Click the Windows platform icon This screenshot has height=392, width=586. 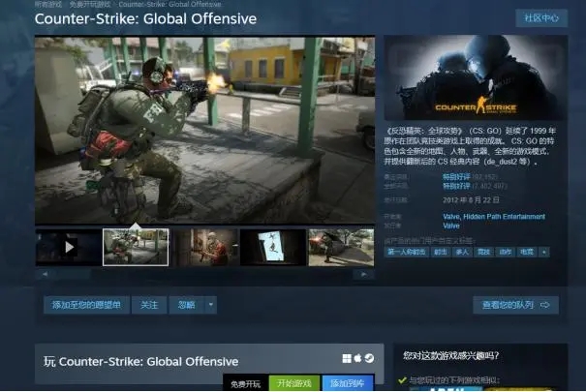(x=347, y=358)
